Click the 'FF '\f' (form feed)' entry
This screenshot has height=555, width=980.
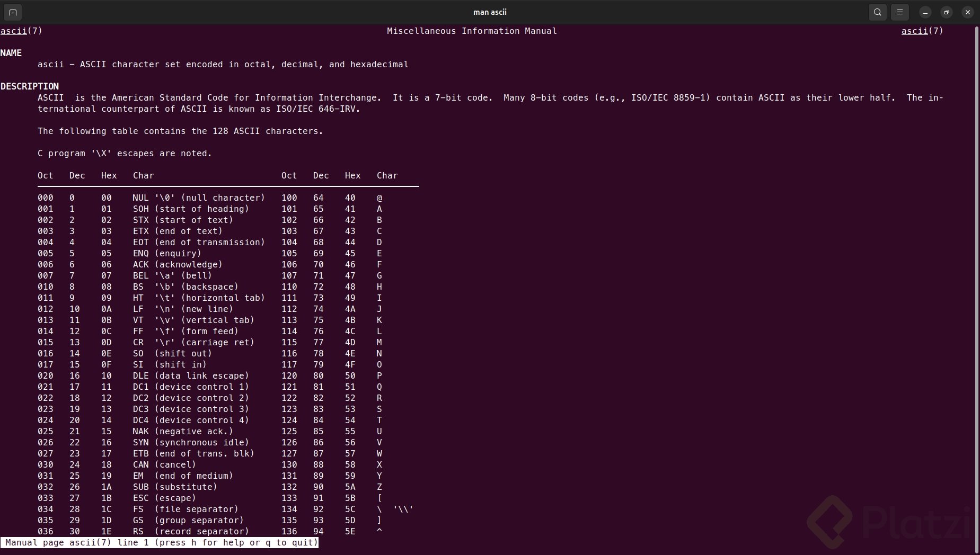point(186,332)
